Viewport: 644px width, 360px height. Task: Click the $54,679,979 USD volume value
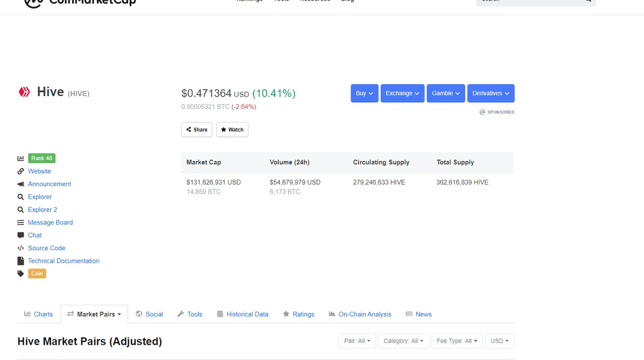tap(295, 182)
